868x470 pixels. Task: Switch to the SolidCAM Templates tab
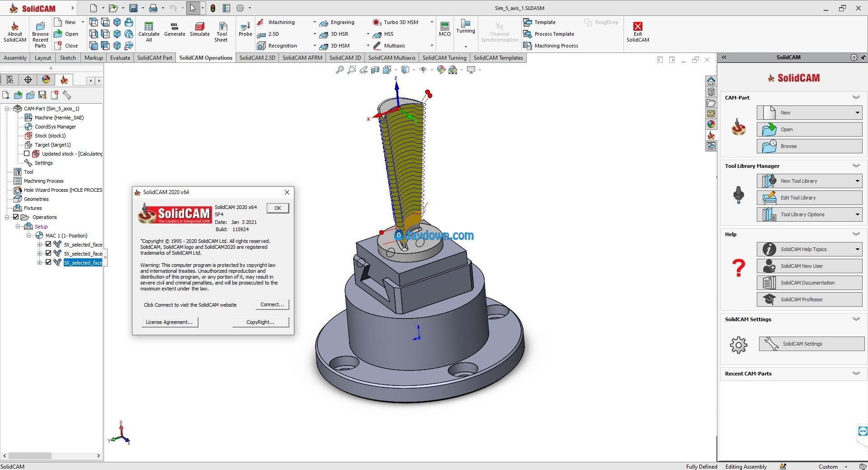click(x=498, y=57)
